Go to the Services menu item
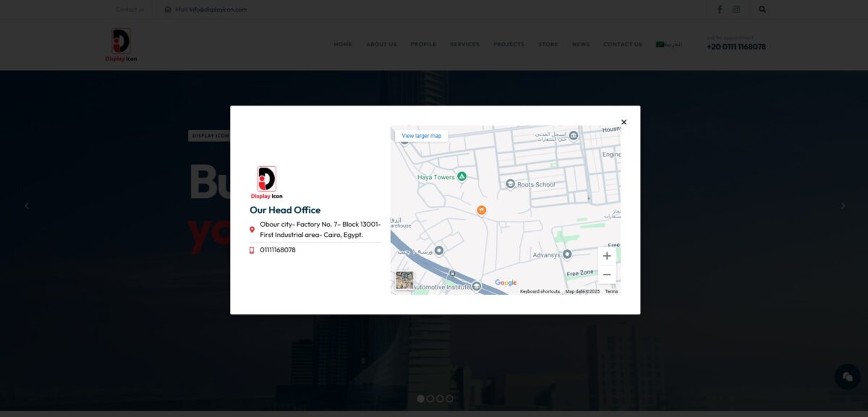The image size is (868, 417). point(464,44)
